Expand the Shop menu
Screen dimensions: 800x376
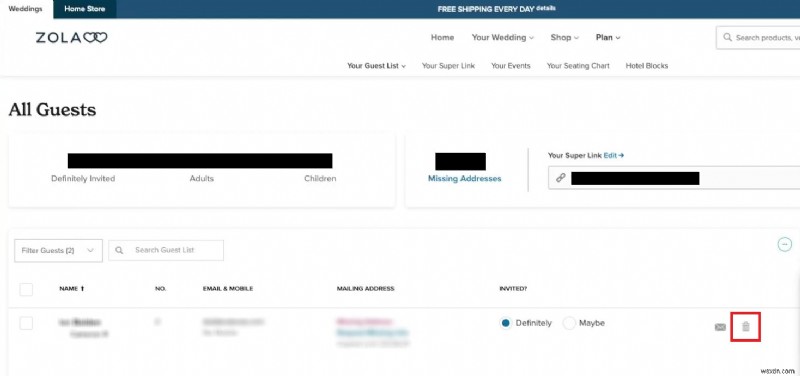pos(565,37)
